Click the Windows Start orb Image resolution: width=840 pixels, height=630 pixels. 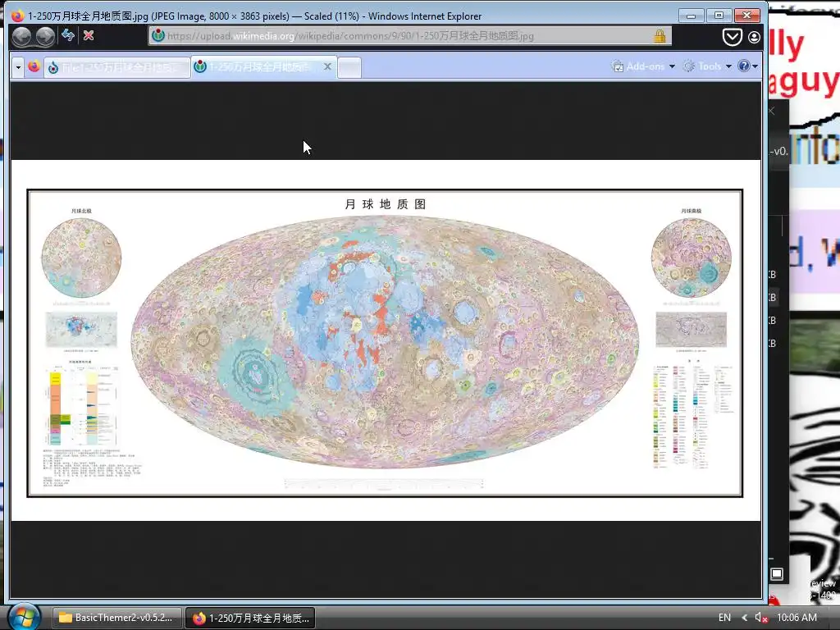24,617
